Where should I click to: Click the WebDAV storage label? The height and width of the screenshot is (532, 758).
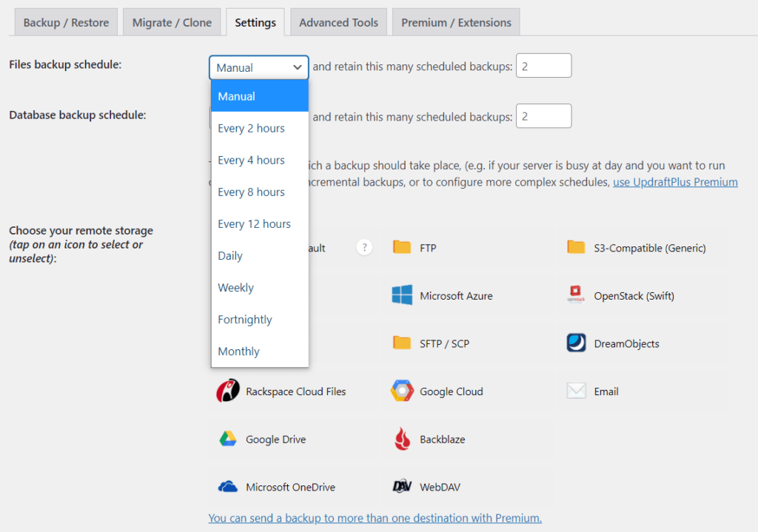(440, 487)
